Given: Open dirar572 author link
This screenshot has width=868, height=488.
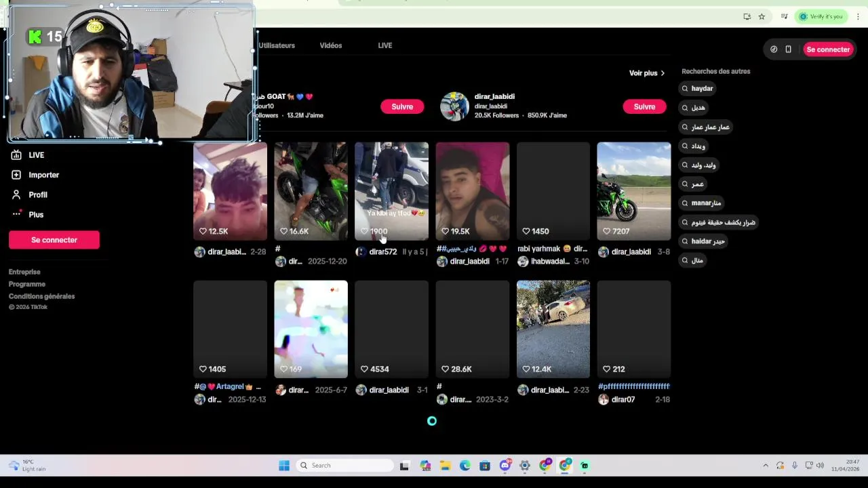Looking at the screenshot, I should 383,252.
